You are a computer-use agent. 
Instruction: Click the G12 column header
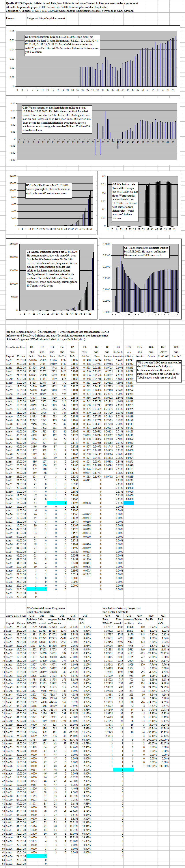52,615
